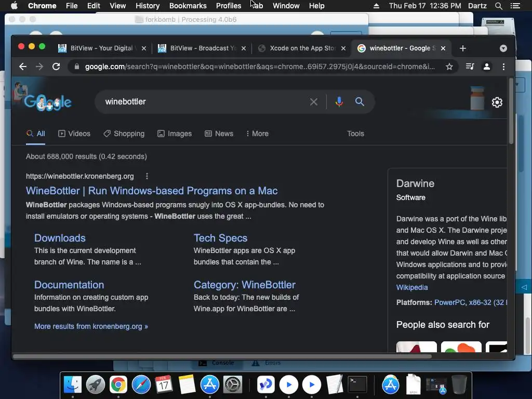Open the Apple menu
The image size is (532, 399).
14,6
